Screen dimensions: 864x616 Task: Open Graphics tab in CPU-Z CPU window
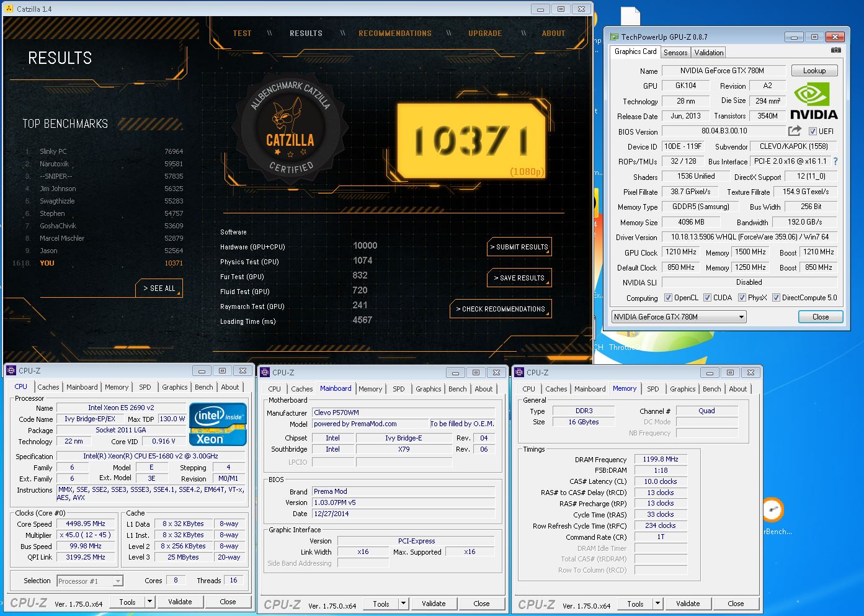point(175,387)
